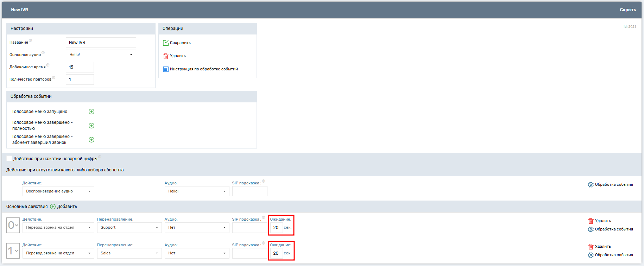Viewport: 644px width, 266px height.
Task: Open event handling gear for no-selection action
Action: click(x=591, y=185)
